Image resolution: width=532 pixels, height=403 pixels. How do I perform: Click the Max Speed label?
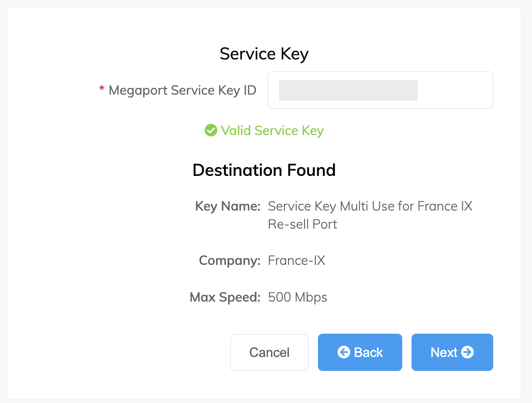point(225,297)
